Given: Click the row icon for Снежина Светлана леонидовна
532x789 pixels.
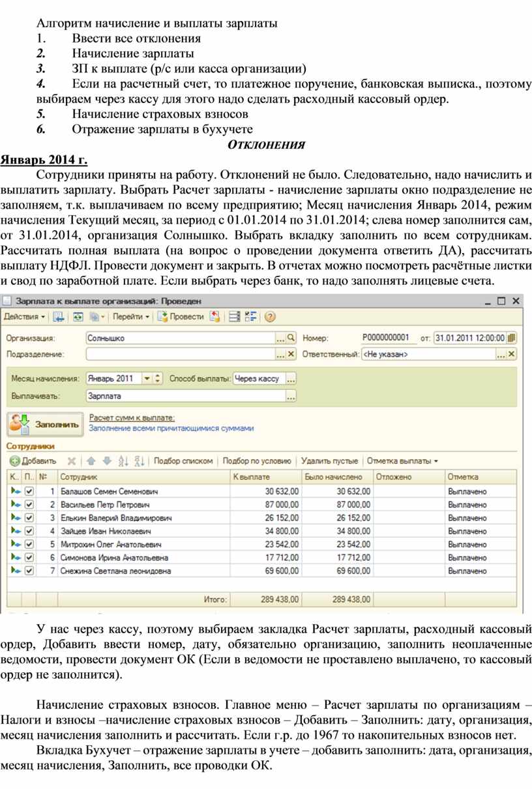Looking at the screenshot, I should tap(15, 571).
